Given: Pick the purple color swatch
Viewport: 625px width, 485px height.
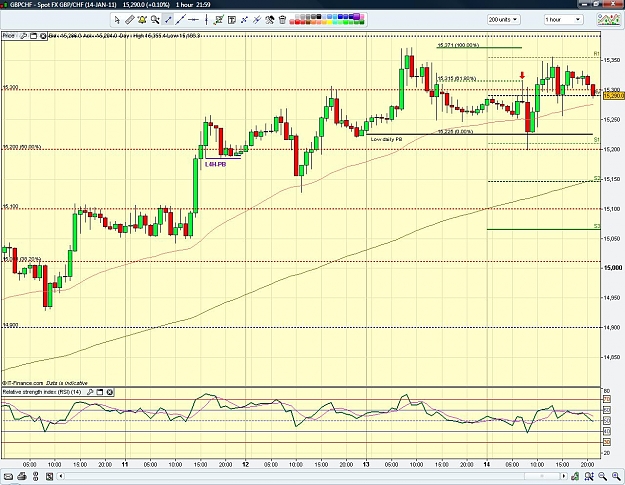Looking at the screenshot, I should click(x=356, y=16).
